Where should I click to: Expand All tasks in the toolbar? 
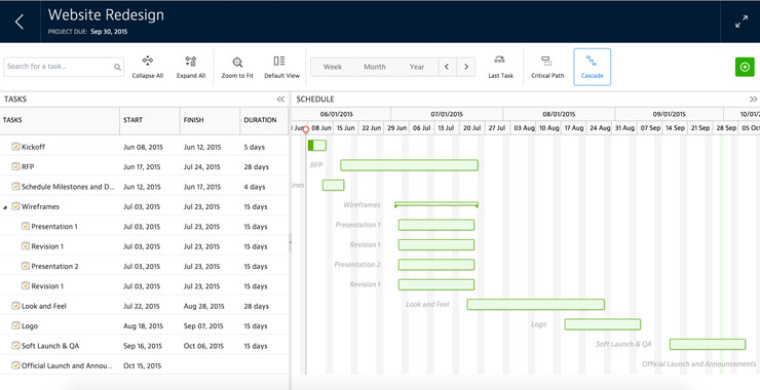[191, 67]
